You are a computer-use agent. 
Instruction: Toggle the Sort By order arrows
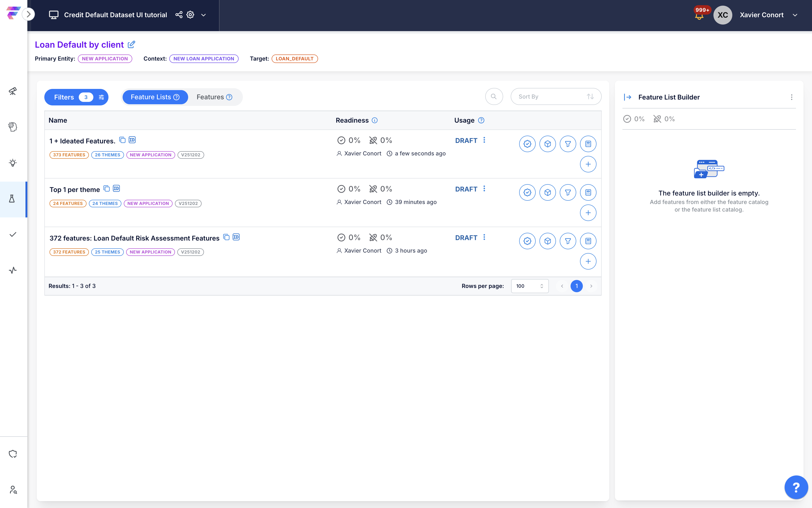click(x=590, y=97)
